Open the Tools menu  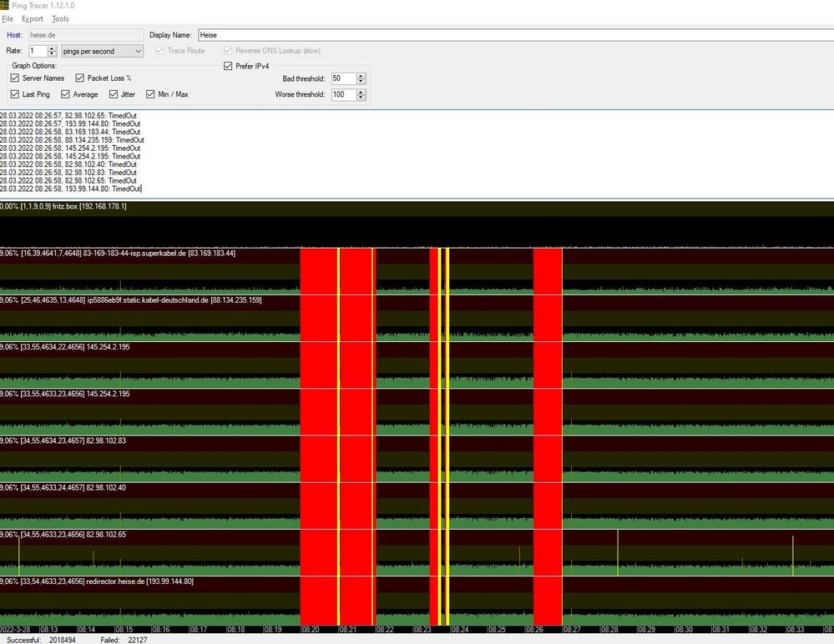tap(59, 18)
